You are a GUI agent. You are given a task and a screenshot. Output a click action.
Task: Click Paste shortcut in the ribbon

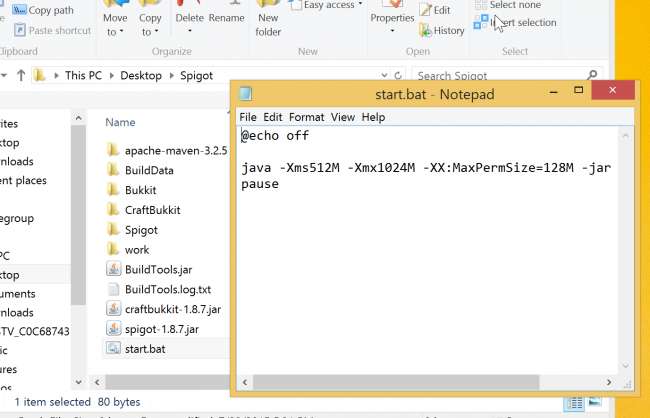click(52, 30)
